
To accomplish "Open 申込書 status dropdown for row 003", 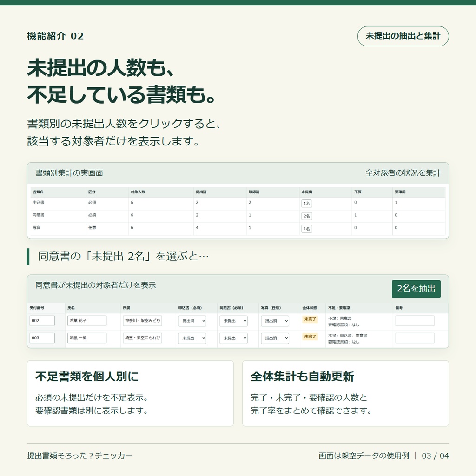I will click(192, 338).
